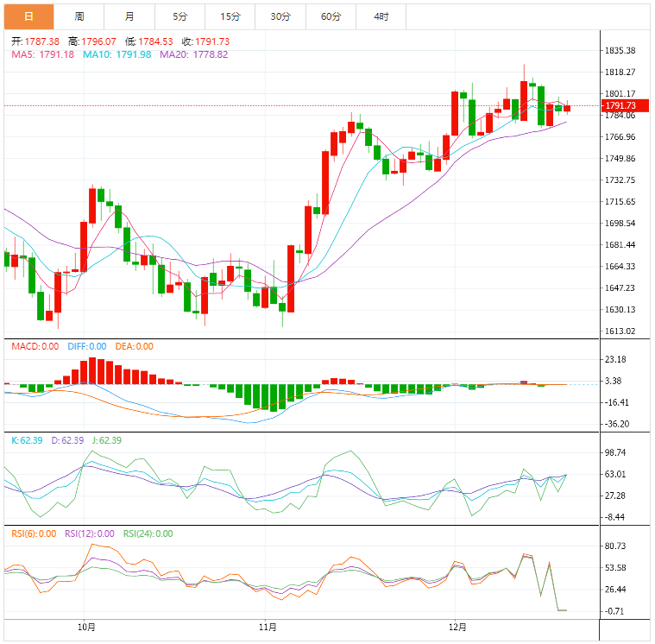Open the 5分 interval tab
Screen dimensions: 655x644
coord(179,16)
